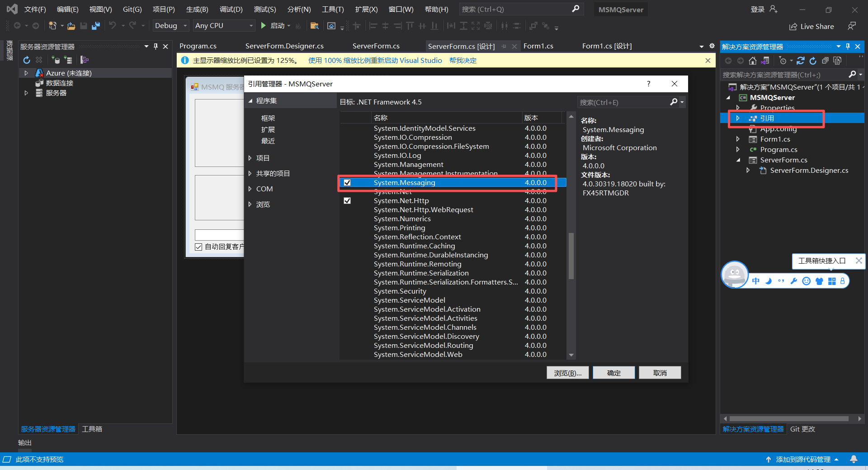868x470 pixels.
Task: Click the 浏览(B)... button
Action: tap(568, 373)
